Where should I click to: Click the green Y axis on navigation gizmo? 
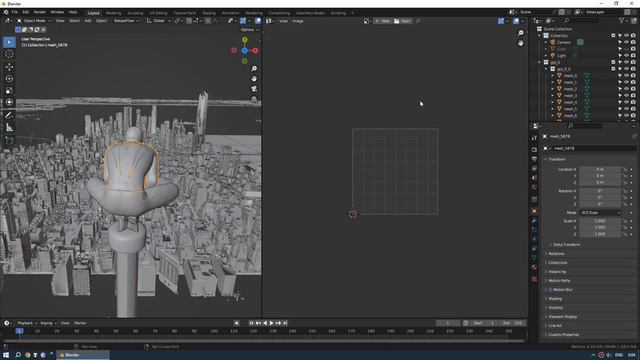(244, 40)
